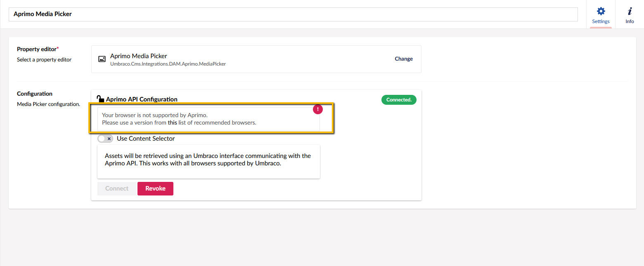This screenshot has width=644, height=266.
Task: Click the 'Media Picker configuration.' description
Action: coord(48,104)
